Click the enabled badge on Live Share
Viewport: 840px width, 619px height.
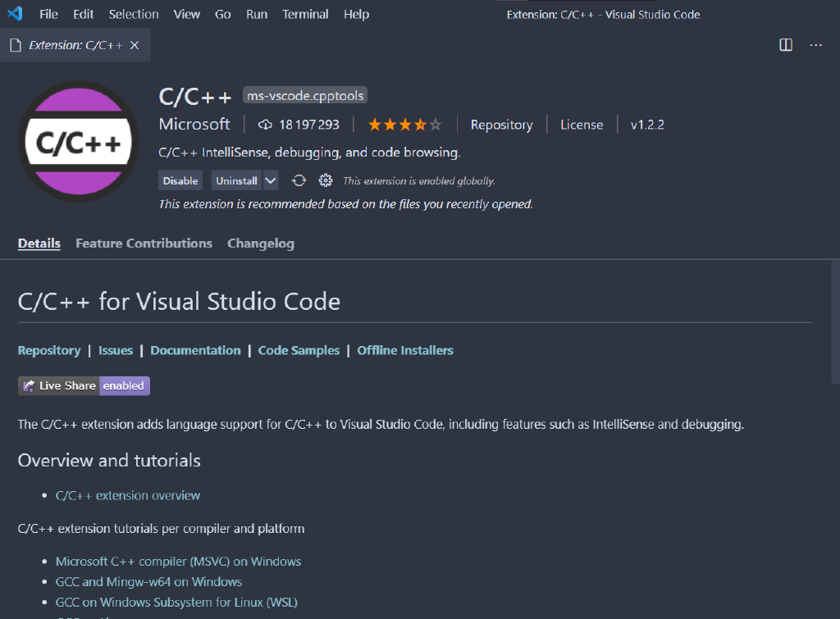pyautogui.click(x=124, y=385)
